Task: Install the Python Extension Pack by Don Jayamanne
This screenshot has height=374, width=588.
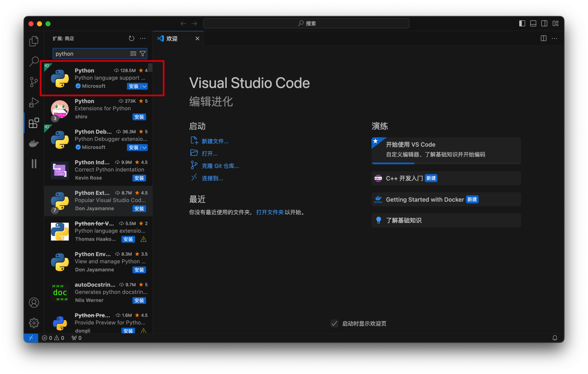Action: pos(139,209)
